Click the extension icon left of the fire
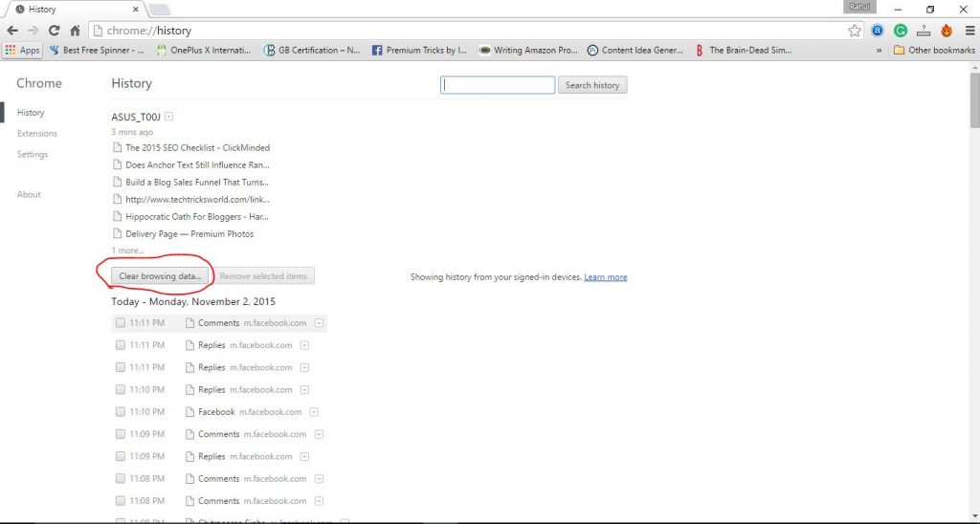Screen dimensions: 980x524 click(924, 31)
